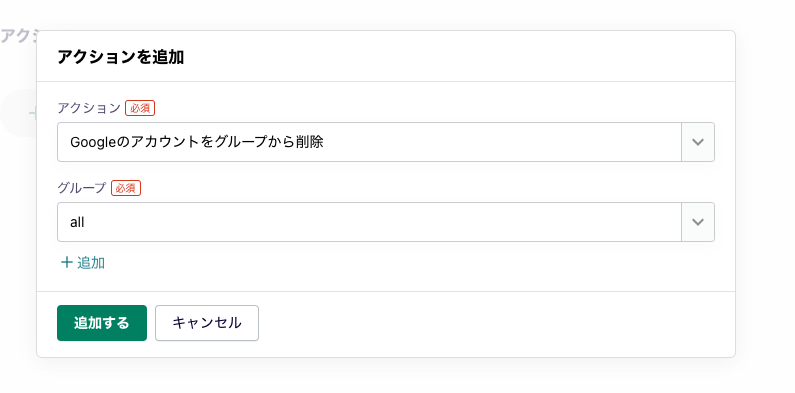Click the faded plus button behind the dialog

coord(18,113)
